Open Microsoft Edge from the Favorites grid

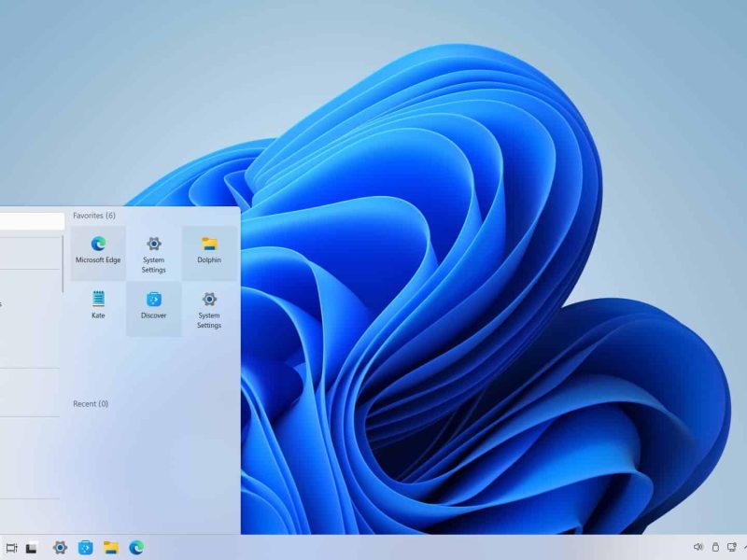coord(98,253)
